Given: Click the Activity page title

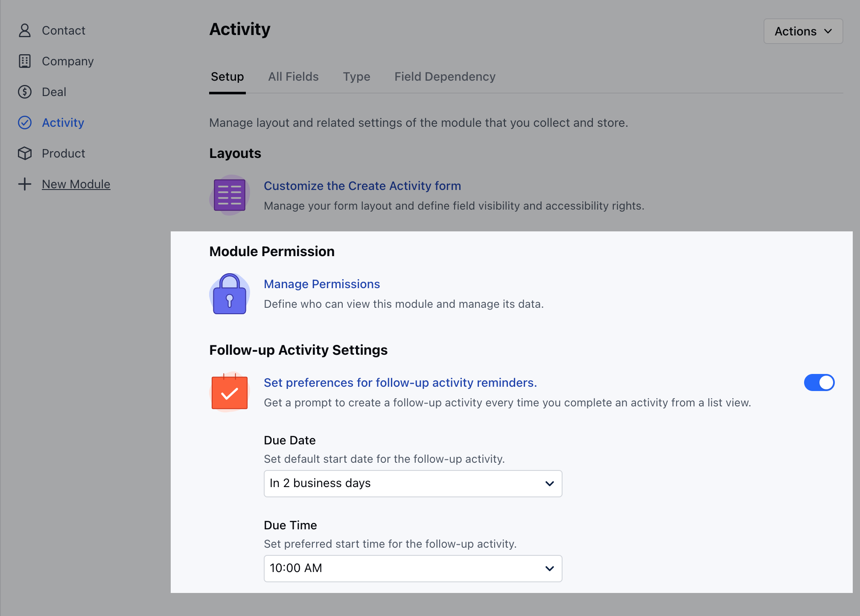Looking at the screenshot, I should coord(239,29).
